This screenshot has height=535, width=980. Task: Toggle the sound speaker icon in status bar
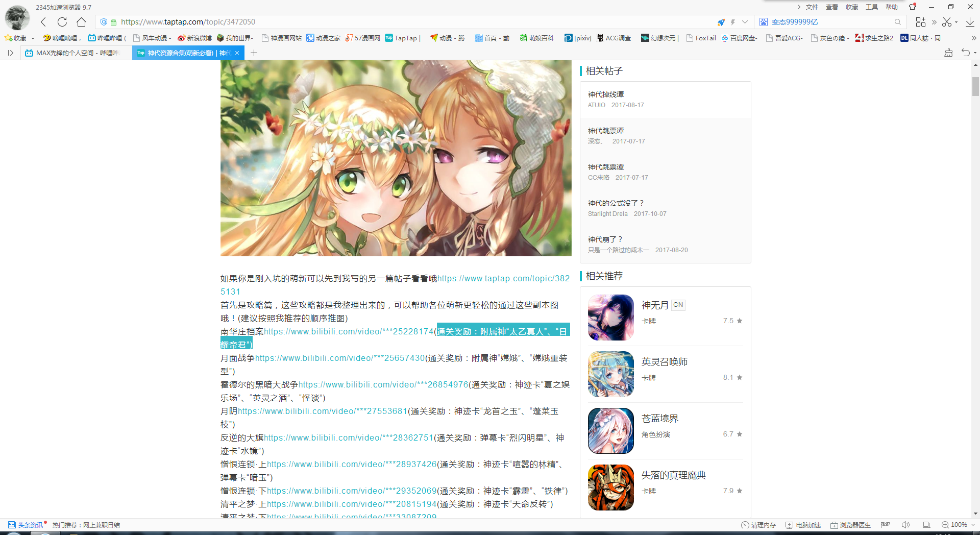tap(906, 525)
